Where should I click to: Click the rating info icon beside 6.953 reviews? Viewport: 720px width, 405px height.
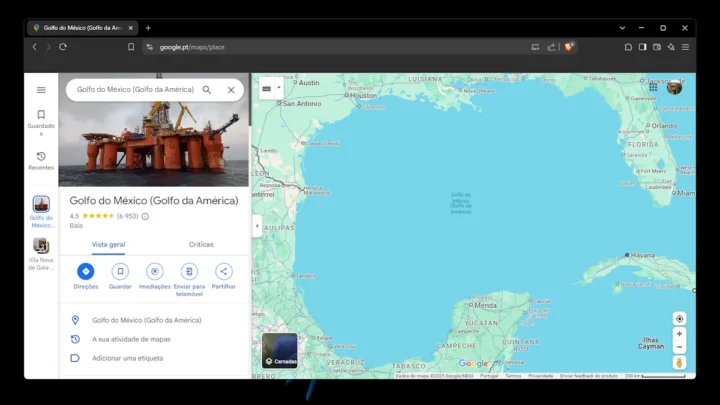(x=145, y=216)
